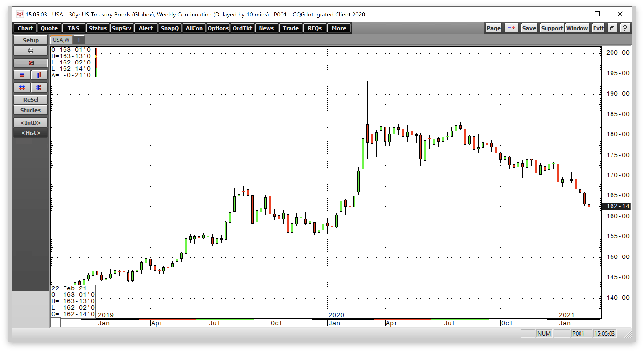Click the red minus-plus page icon
The image size is (644, 352).
511,28
